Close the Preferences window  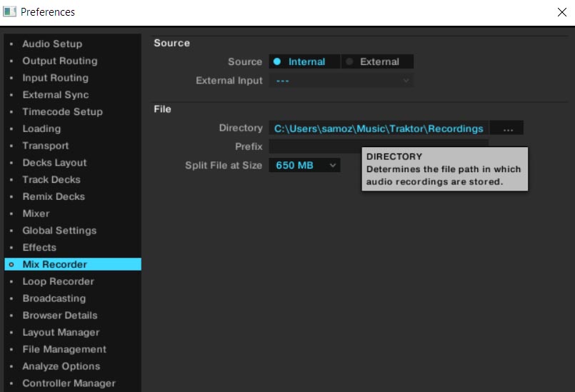[x=561, y=12]
